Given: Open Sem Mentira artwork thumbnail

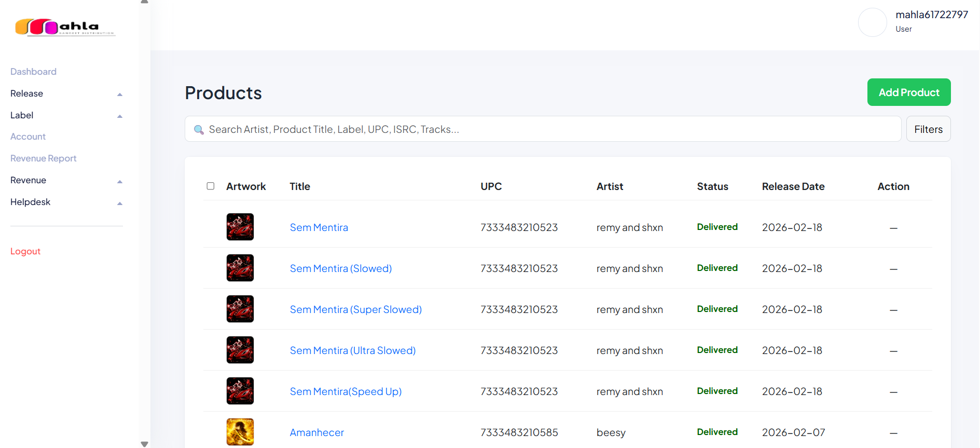Looking at the screenshot, I should pyautogui.click(x=240, y=227).
